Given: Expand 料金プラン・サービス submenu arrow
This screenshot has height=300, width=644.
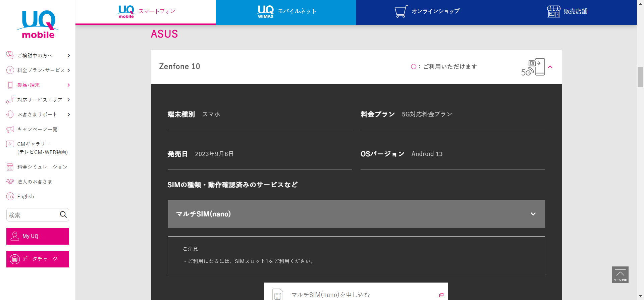Looking at the screenshot, I should [x=68, y=70].
